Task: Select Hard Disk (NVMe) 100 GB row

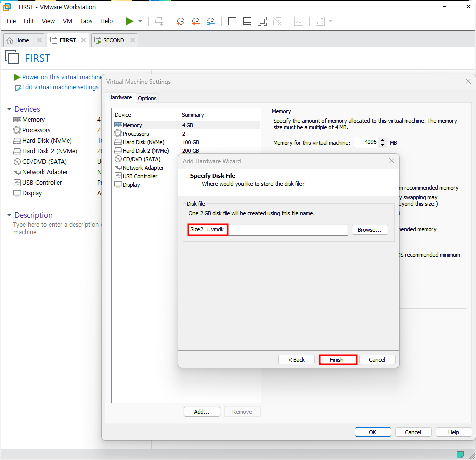Action: [x=186, y=142]
